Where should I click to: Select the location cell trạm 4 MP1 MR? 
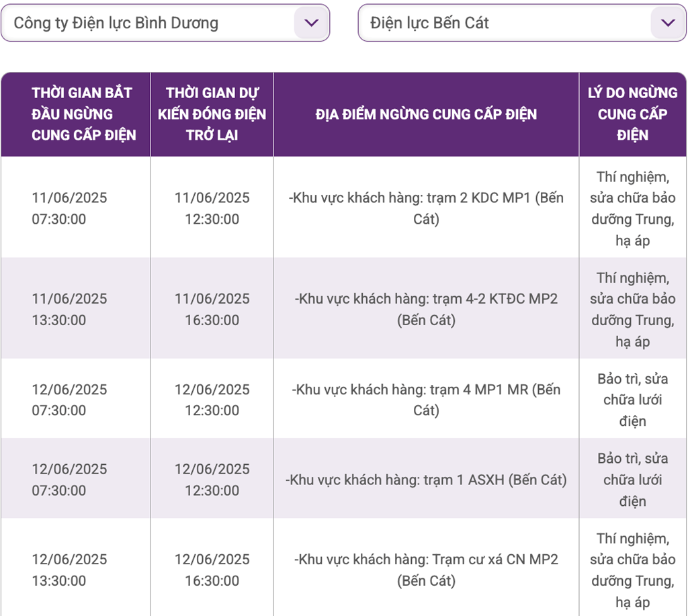point(426,400)
